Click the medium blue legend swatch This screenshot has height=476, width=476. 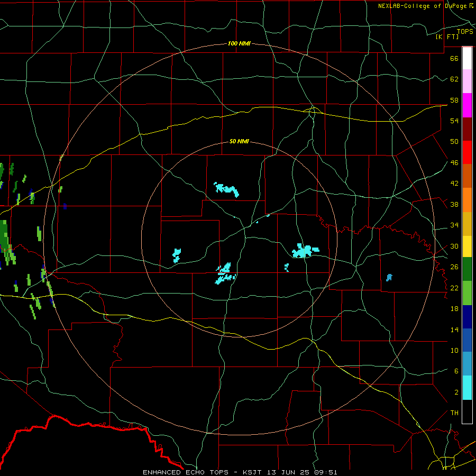pos(467,340)
